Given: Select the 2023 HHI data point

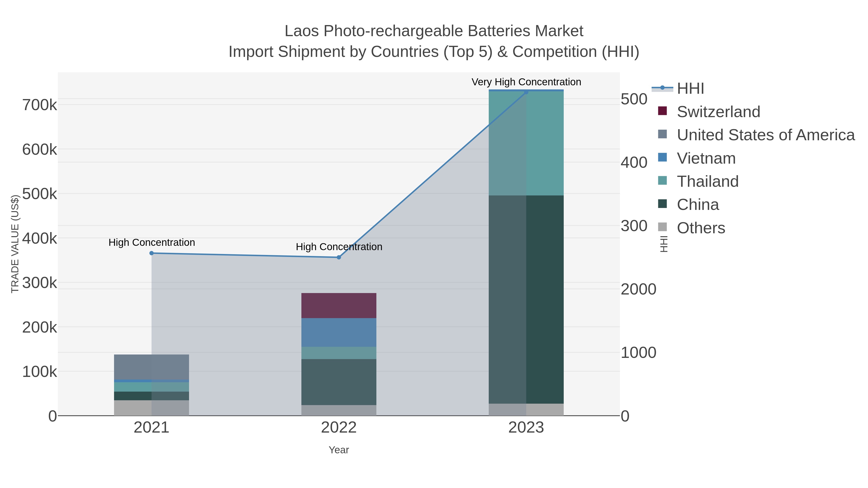Looking at the screenshot, I should [526, 92].
